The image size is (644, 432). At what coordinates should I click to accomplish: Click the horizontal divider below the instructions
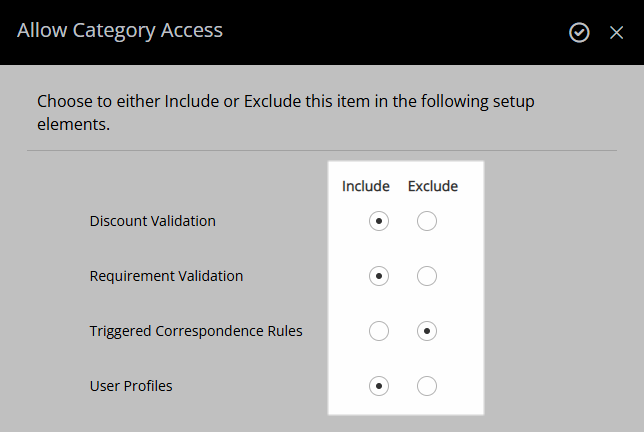(322, 151)
